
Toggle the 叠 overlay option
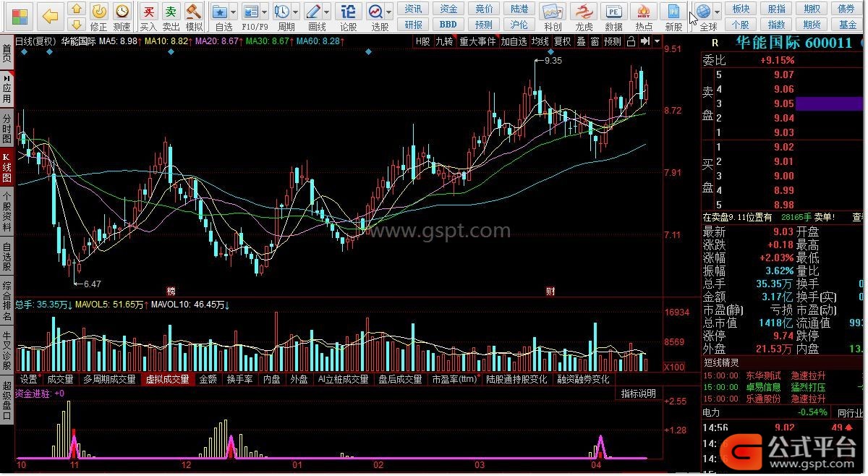(x=581, y=42)
